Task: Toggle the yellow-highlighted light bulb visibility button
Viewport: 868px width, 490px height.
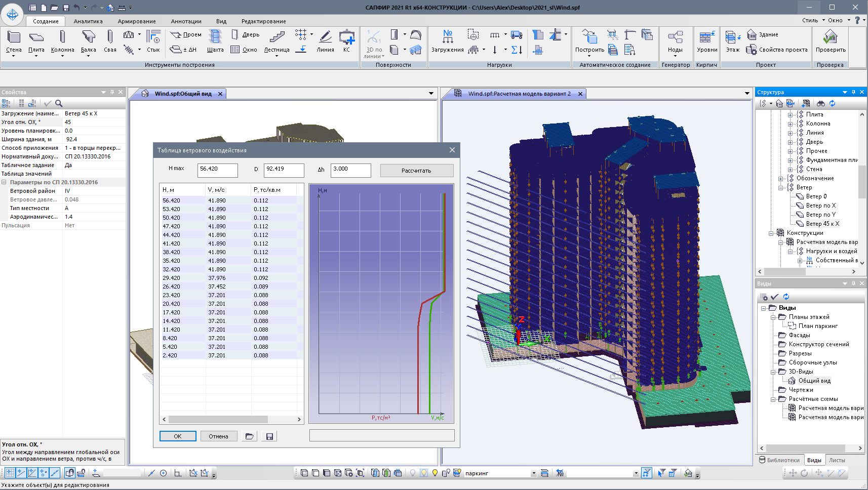Action: [x=424, y=473]
